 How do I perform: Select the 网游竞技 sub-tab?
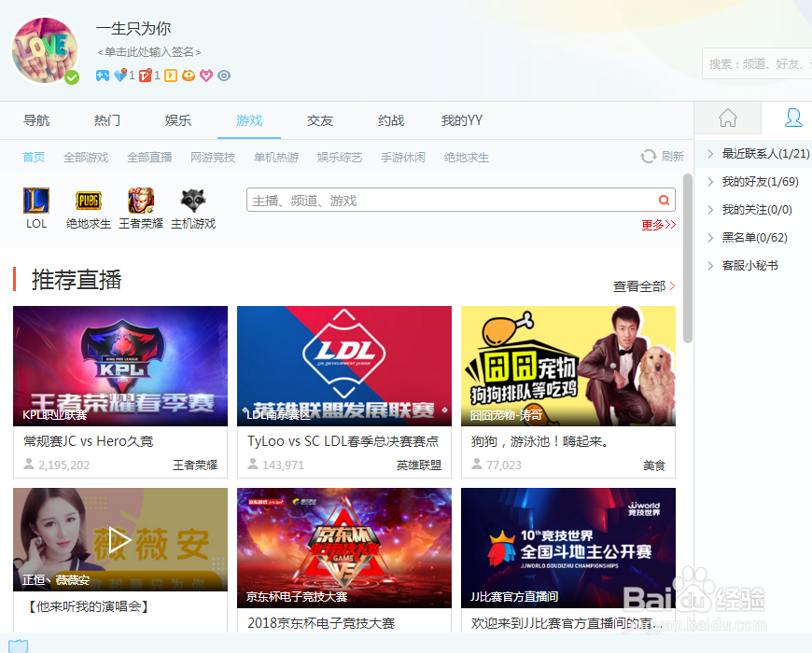click(x=213, y=158)
